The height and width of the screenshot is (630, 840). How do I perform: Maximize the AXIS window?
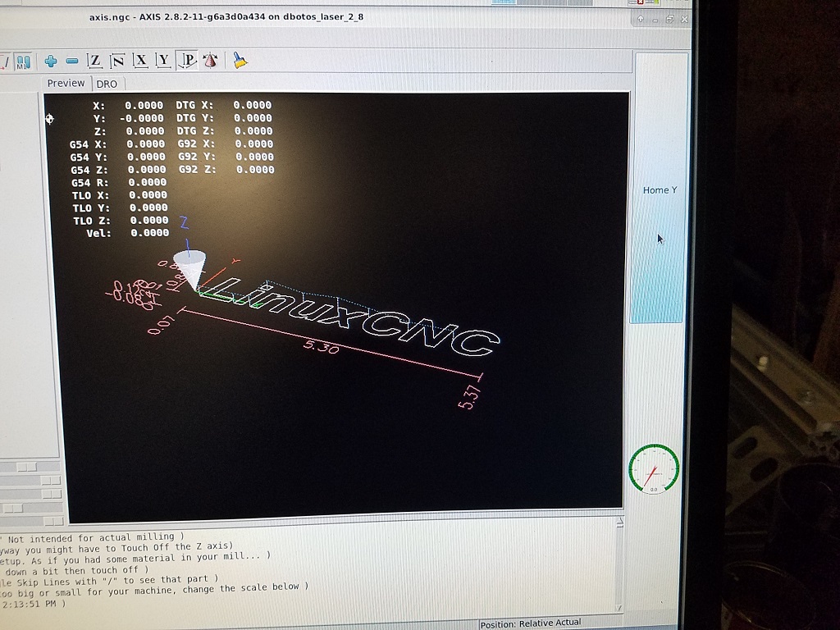(669, 20)
